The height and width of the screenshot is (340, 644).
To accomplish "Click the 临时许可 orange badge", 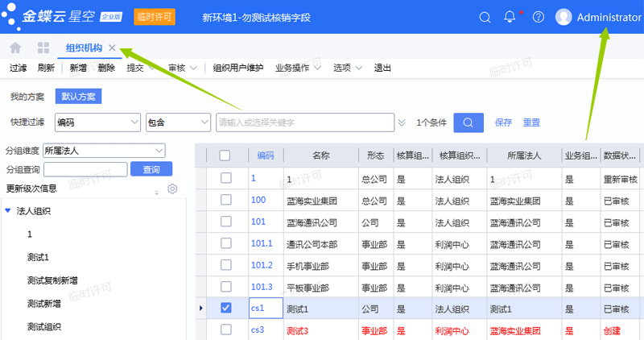I will point(155,17).
